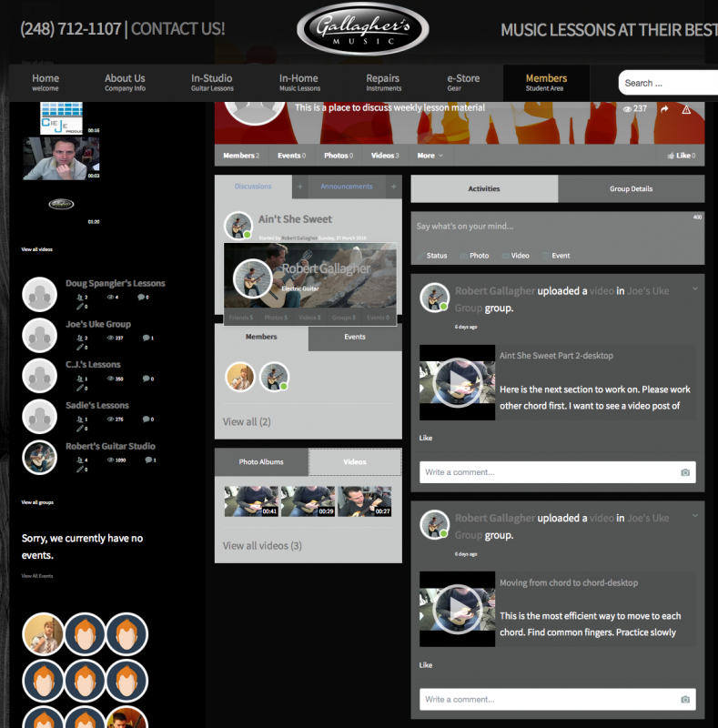Choose Status post type
Image resolution: width=718 pixels, height=728 pixels.
pos(432,256)
